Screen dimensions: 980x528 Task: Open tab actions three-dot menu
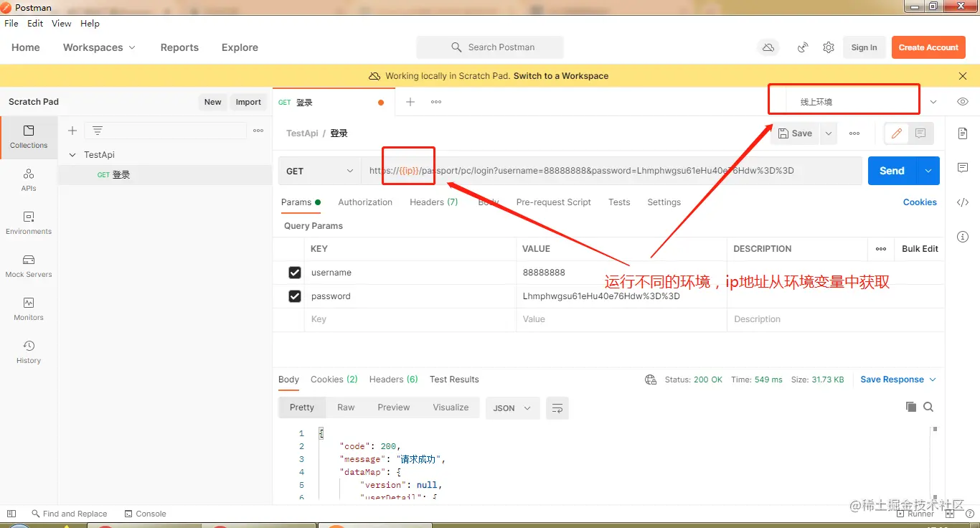(436, 102)
